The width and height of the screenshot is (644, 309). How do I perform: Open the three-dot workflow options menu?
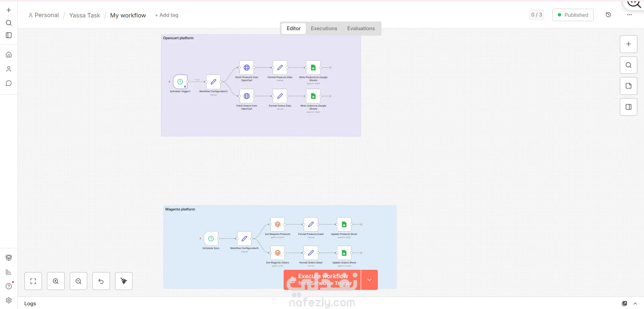pyautogui.click(x=630, y=15)
